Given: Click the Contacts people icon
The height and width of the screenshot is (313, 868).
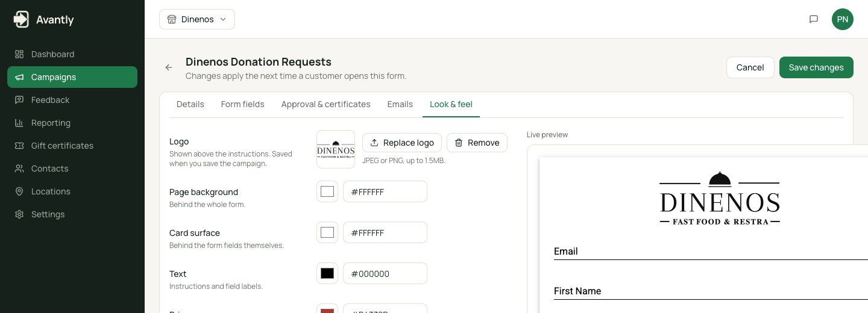Looking at the screenshot, I should pyautogui.click(x=19, y=169).
